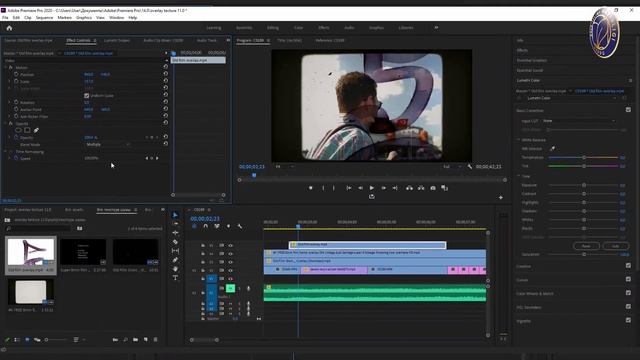Screen dimensions: 640x360
Task: Toggle the Vignette checkbox
Action: coord(628,320)
